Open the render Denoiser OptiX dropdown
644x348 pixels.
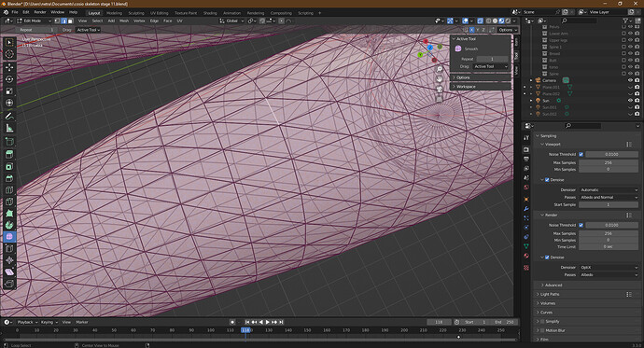pyautogui.click(x=609, y=267)
